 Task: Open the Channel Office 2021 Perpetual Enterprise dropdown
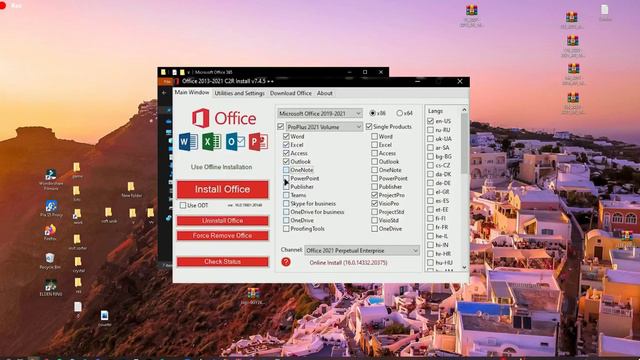(362, 250)
